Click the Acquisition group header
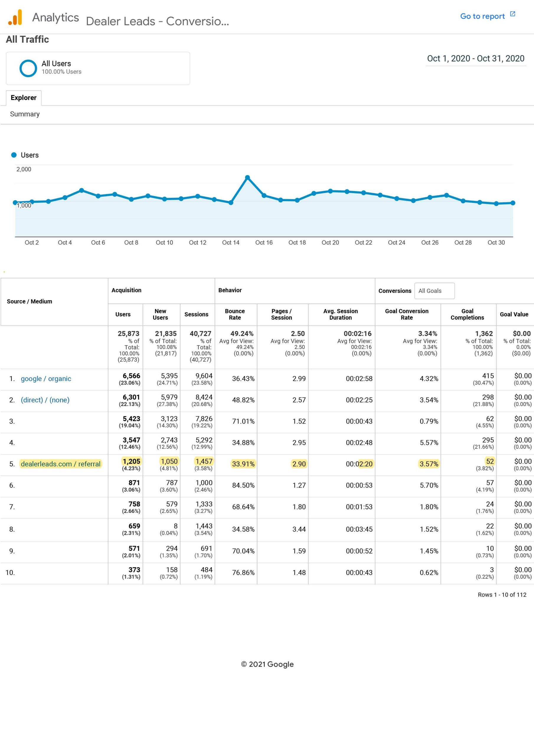Image resolution: width=534 pixels, height=756 pixels. [x=126, y=290]
